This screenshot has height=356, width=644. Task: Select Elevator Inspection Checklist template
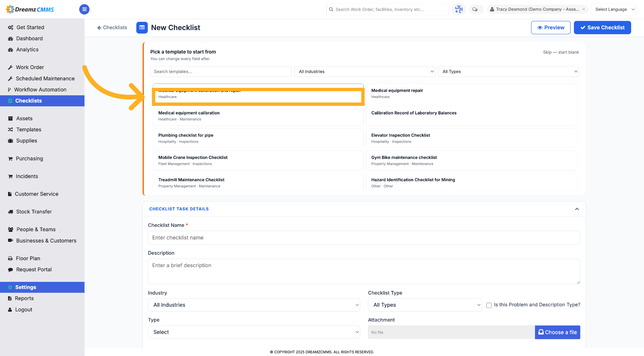(471, 138)
